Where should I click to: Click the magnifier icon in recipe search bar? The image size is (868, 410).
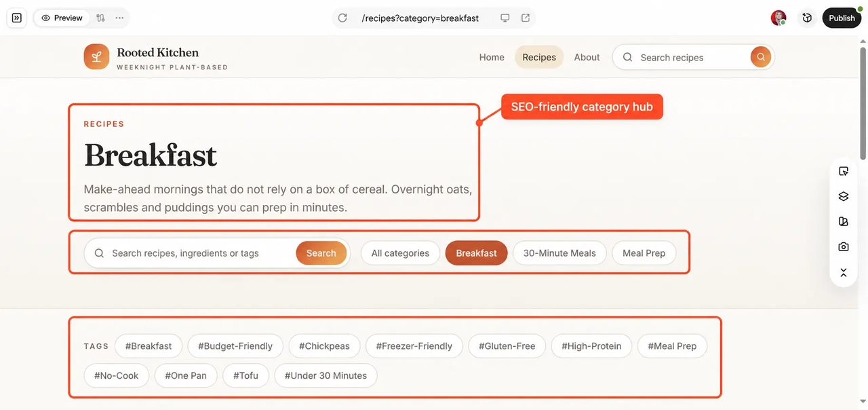click(x=99, y=253)
